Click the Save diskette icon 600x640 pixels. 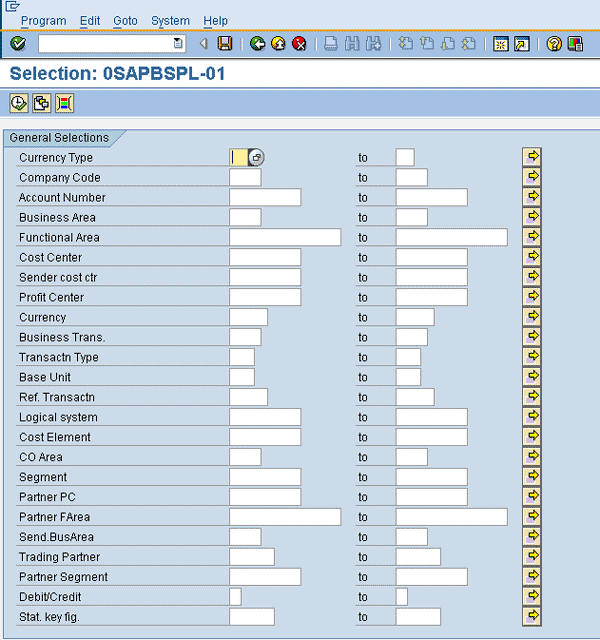coord(225,44)
